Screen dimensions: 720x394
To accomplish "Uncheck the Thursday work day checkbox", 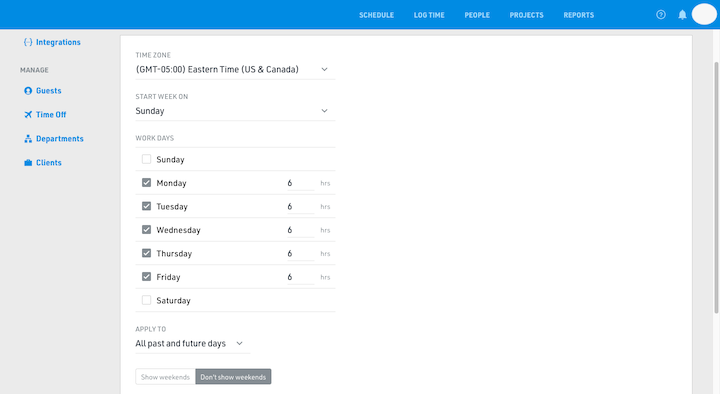I will 146,253.
